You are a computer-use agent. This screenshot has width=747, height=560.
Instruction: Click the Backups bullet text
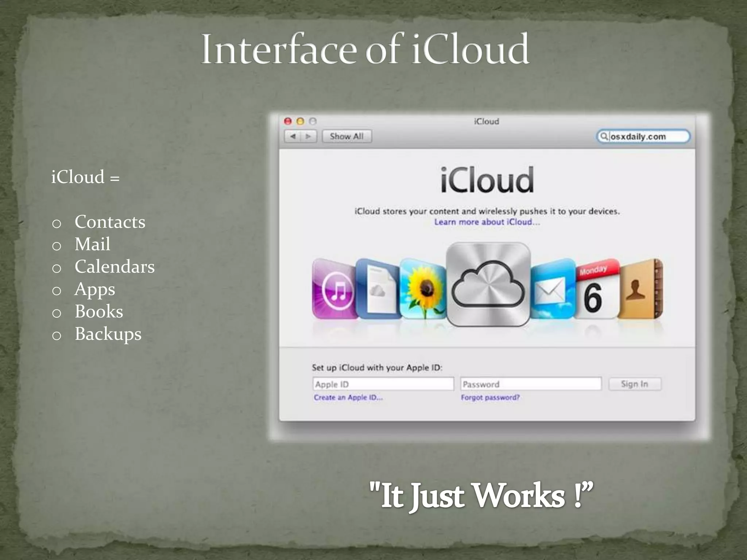pos(108,334)
